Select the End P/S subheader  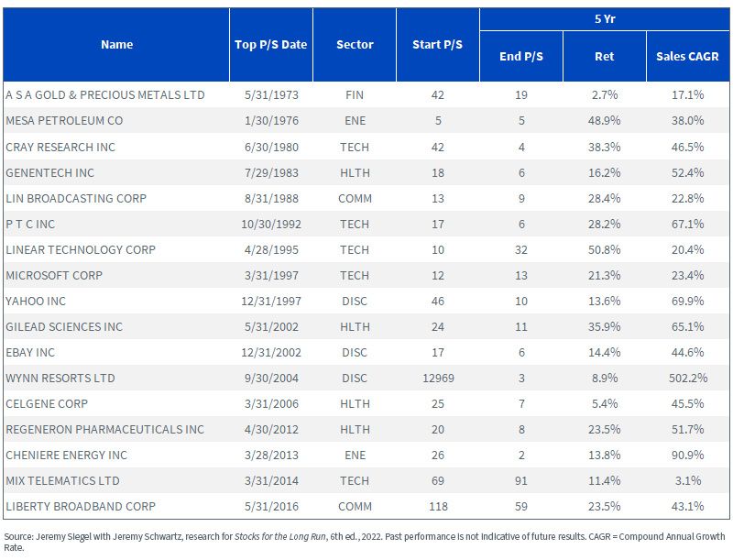521,57
